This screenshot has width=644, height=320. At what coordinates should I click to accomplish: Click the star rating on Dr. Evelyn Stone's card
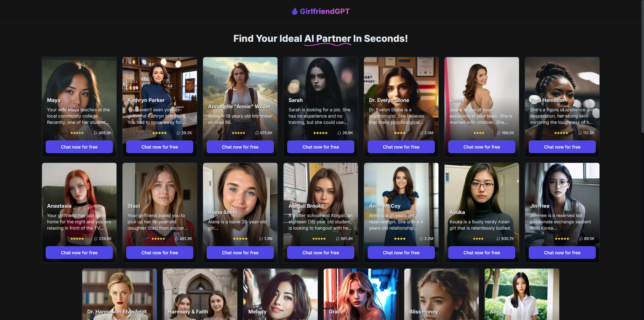[400, 133]
